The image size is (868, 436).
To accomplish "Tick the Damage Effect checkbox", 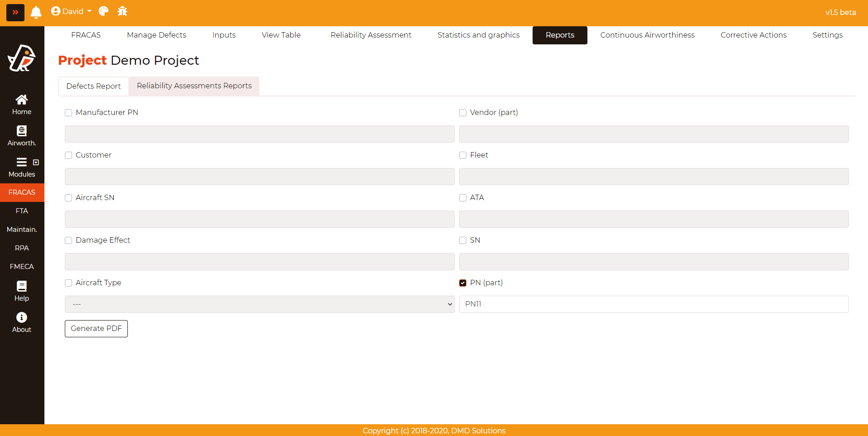I will (x=68, y=240).
